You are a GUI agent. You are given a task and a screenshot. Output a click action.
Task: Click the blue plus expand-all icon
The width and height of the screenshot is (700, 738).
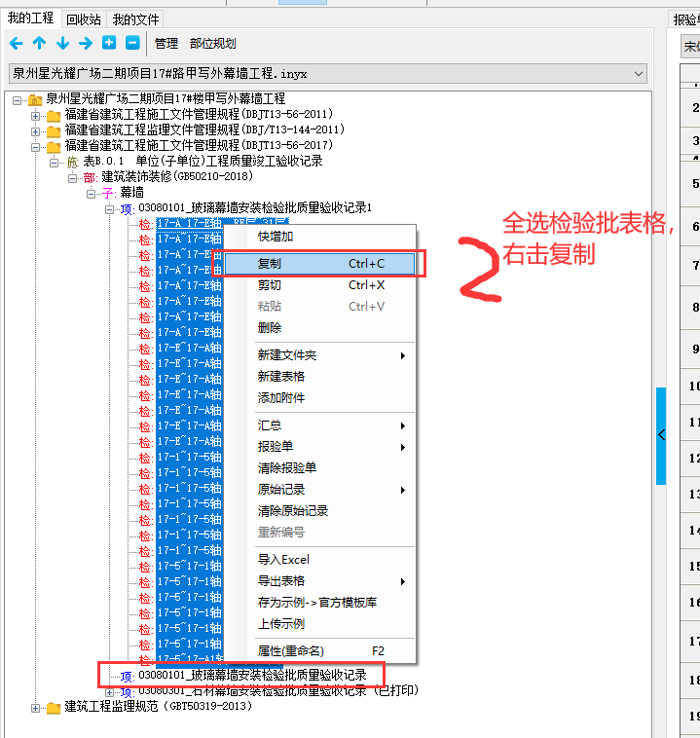tap(109, 43)
